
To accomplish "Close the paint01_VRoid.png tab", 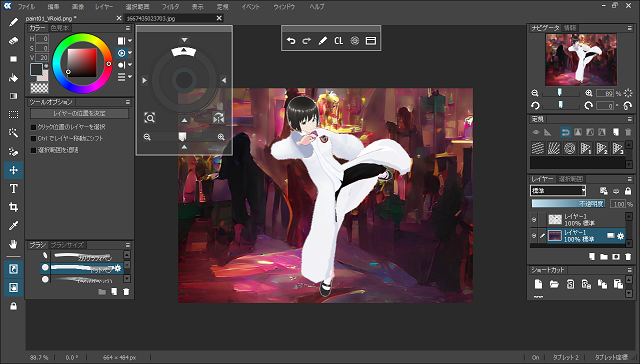I will (x=119, y=18).
